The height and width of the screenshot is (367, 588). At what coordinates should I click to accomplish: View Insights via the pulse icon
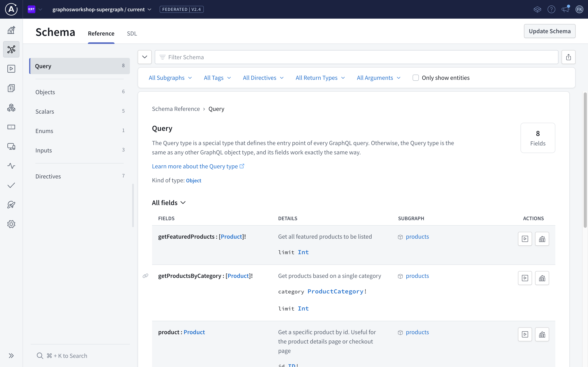[x=11, y=166]
